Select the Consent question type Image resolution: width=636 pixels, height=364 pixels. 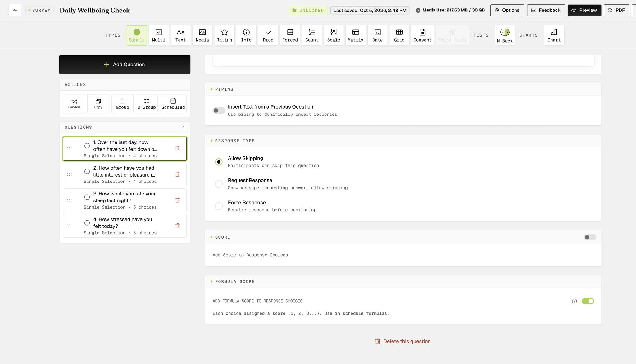[422, 35]
